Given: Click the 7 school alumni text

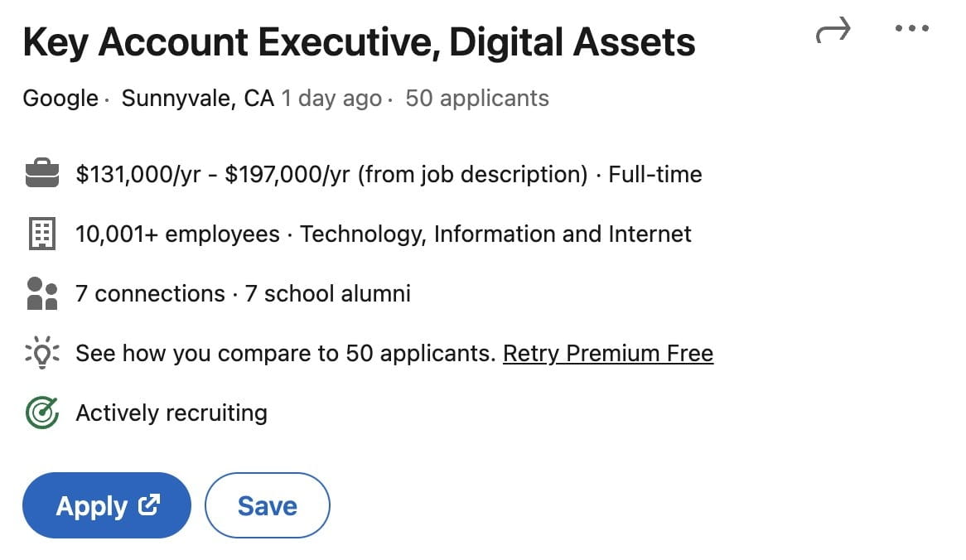Looking at the screenshot, I should click(328, 294).
